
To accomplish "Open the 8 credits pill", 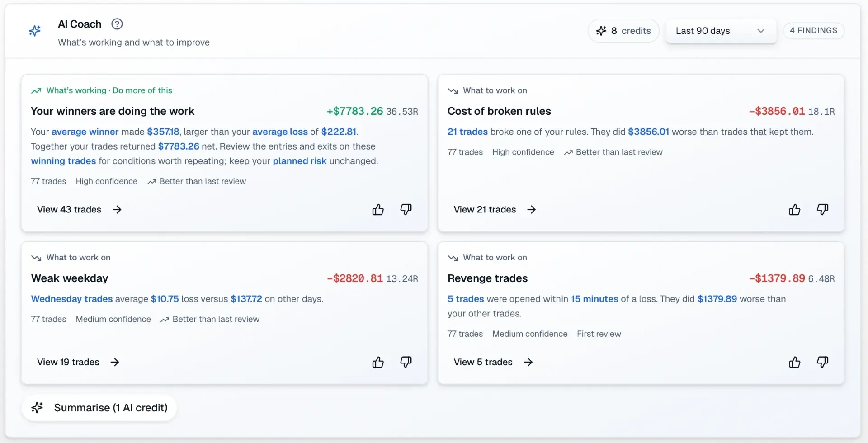I will (x=623, y=31).
